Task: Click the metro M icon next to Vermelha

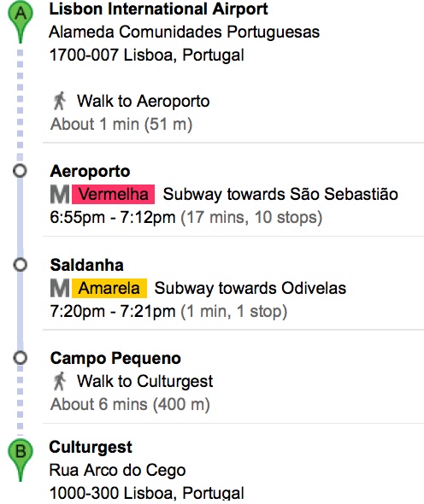Action: [x=60, y=195]
